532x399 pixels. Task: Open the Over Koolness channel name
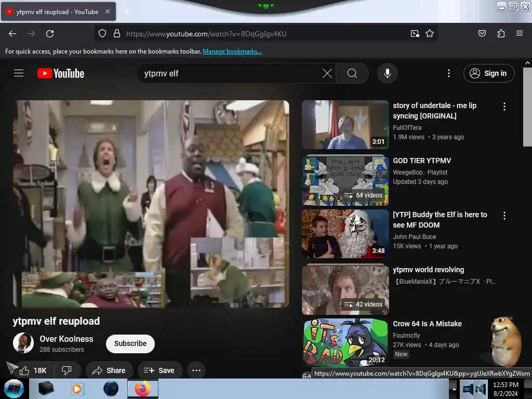point(66,339)
